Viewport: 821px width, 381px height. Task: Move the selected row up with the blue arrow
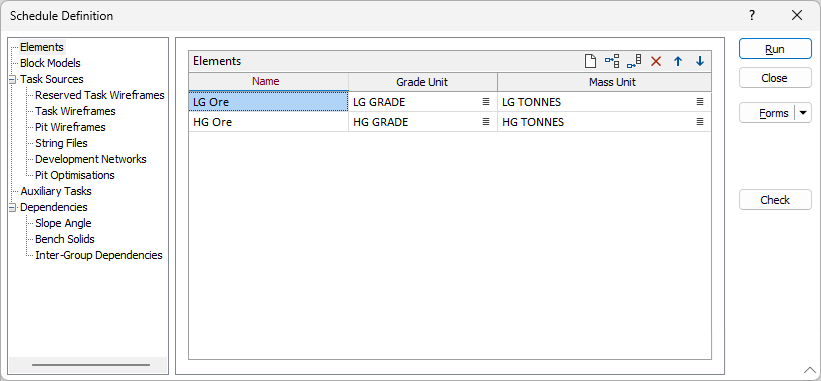pyautogui.click(x=678, y=61)
